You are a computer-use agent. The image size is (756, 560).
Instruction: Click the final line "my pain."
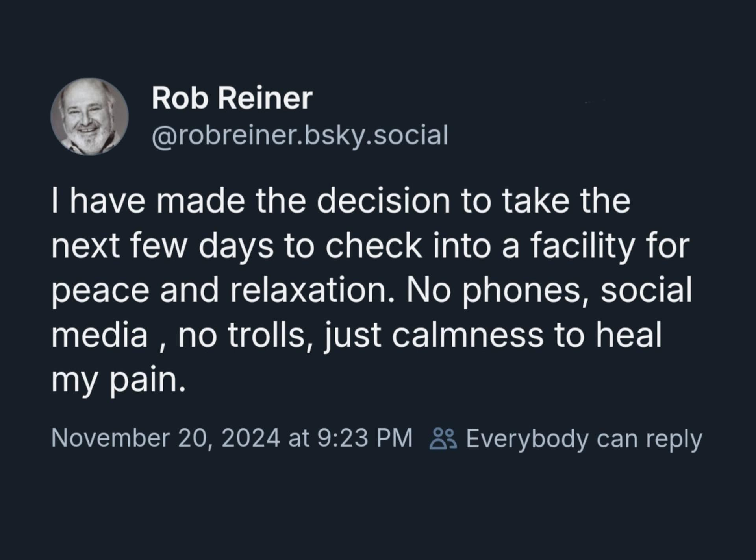118,381
